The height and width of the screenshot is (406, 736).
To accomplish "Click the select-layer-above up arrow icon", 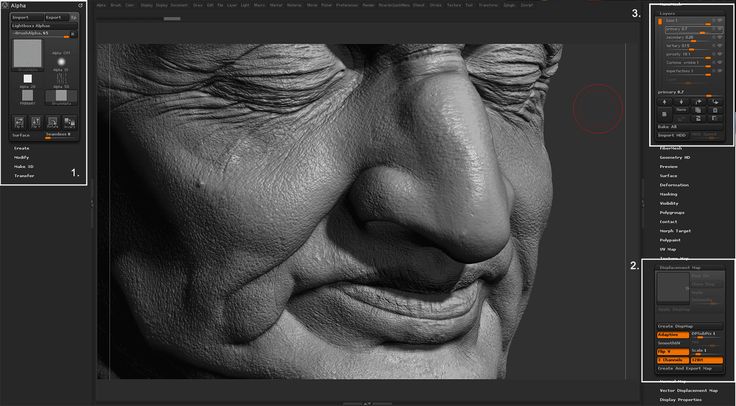I will [x=664, y=102].
